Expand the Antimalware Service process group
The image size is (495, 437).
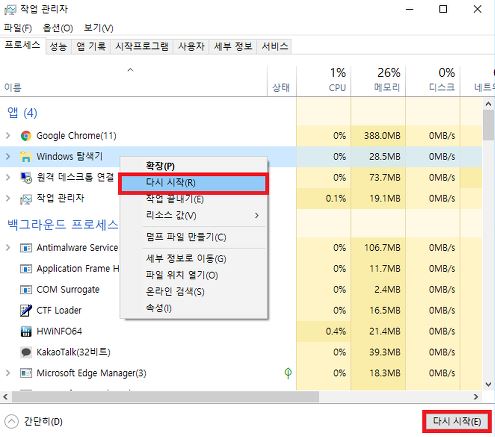tap(8, 247)
